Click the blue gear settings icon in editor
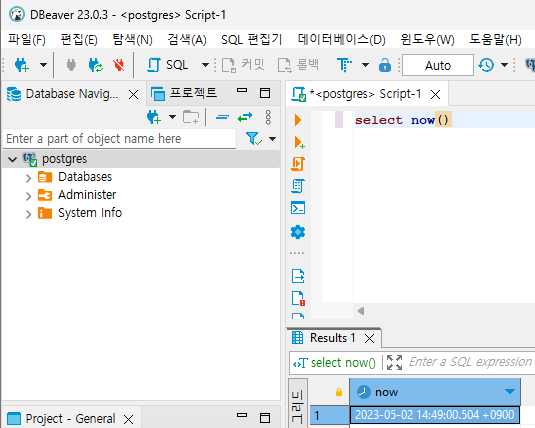 click(x=298, y=232)
